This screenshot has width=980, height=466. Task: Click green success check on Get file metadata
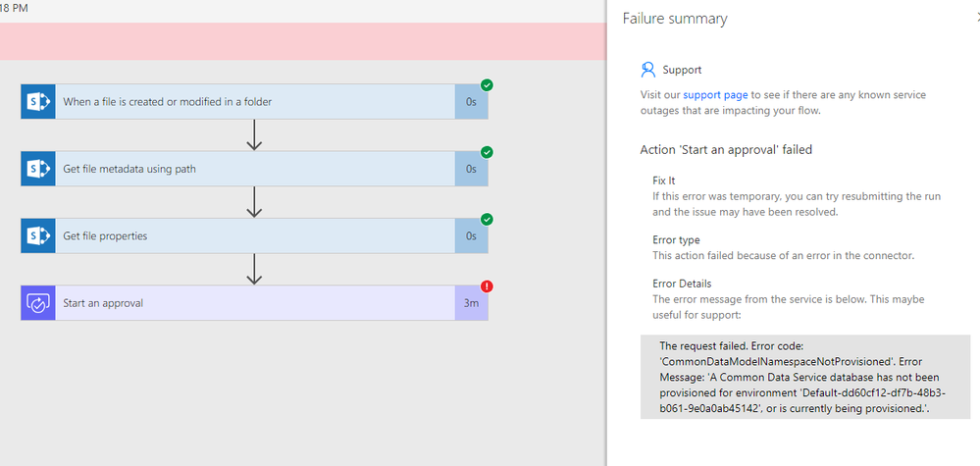(x=487, y=152)
